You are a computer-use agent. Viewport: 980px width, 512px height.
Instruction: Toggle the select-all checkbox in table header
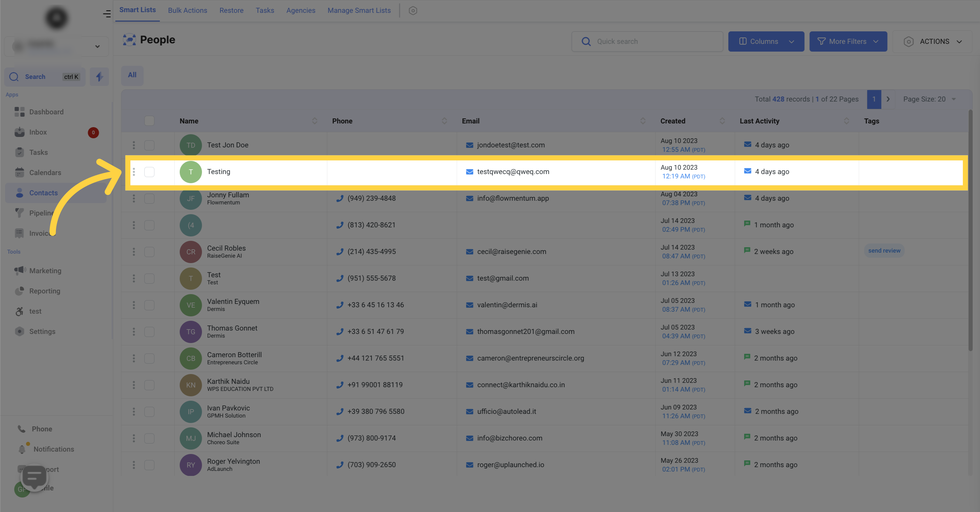click(149, 121)
